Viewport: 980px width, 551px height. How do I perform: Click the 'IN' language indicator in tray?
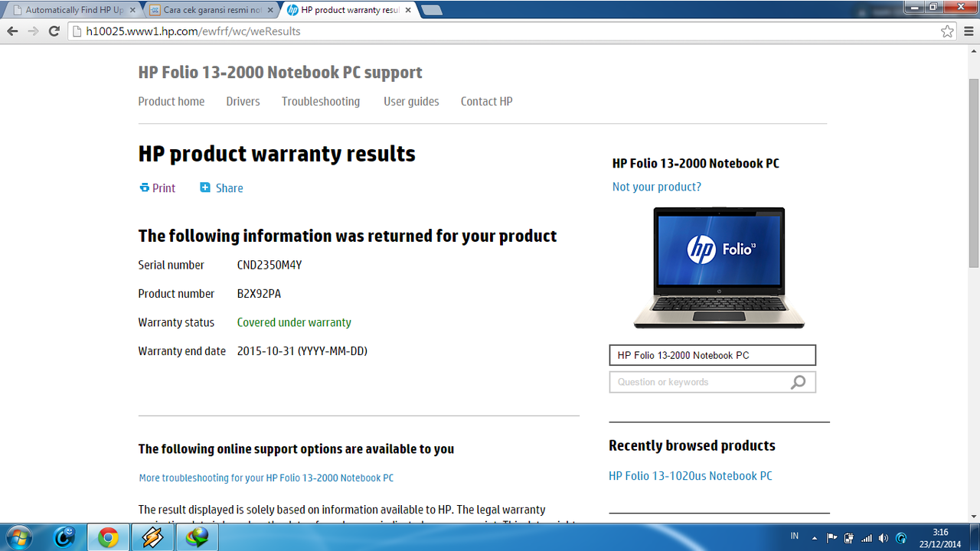tap(794, 536)
